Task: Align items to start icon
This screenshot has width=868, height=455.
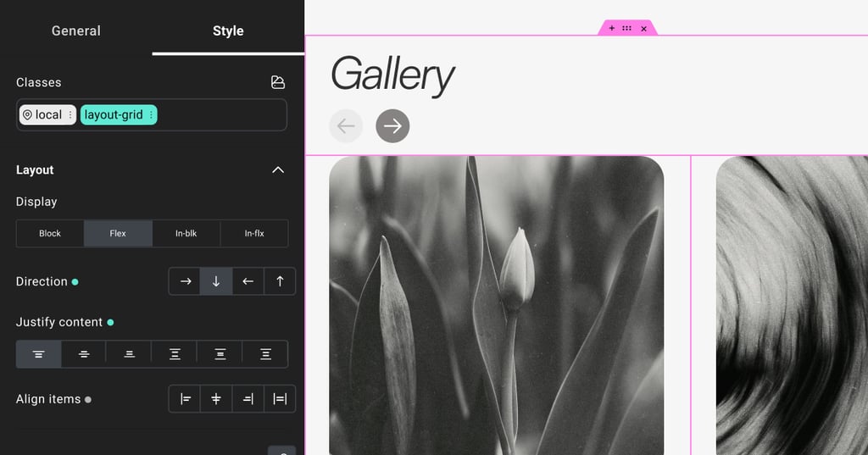Action: [x=186, y=398]
